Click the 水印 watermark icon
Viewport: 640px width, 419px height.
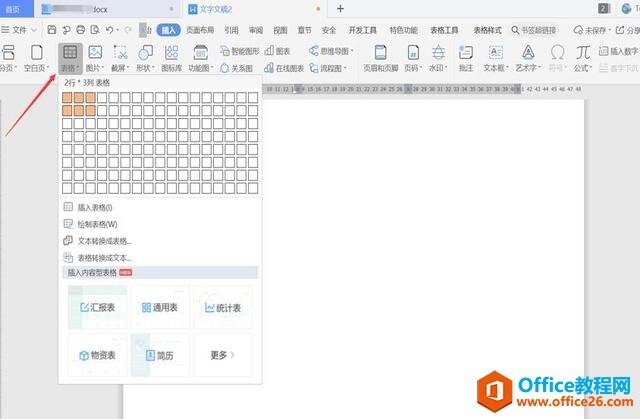tap(438, 56)
